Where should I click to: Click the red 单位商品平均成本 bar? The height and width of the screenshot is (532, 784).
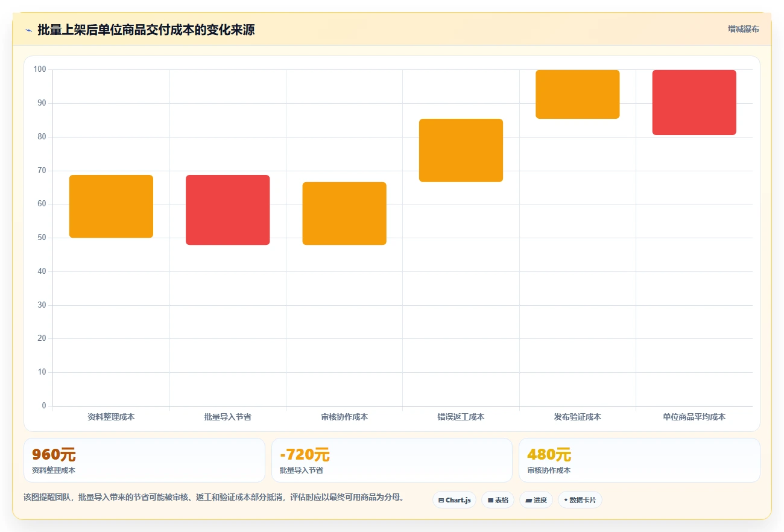click(x=694, y=103)
